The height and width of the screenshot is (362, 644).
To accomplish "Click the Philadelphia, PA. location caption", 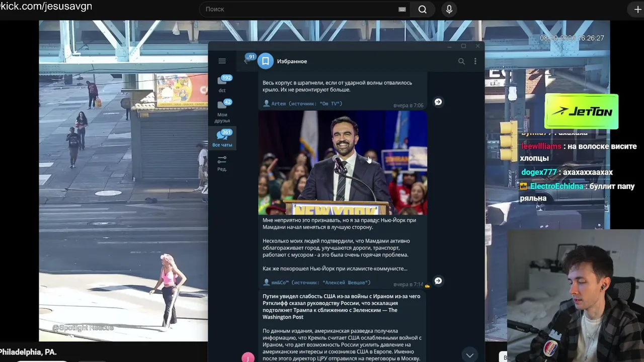I will click(x=28, y=352).
